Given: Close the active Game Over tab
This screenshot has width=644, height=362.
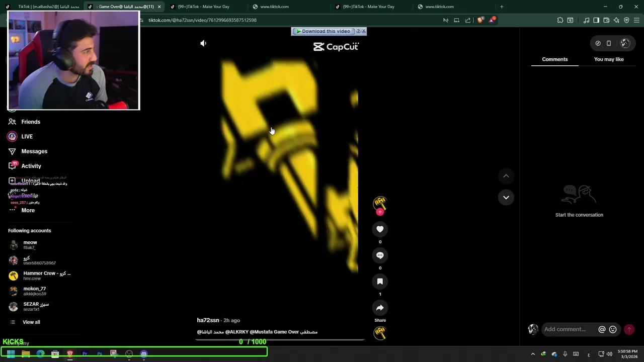Looking at the screenshot, I should (159, 7).
